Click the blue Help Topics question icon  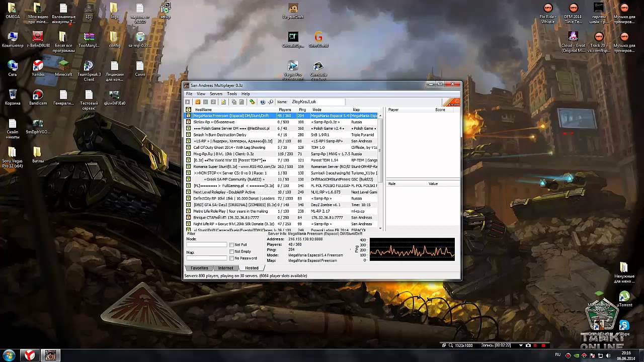(263, 102)
